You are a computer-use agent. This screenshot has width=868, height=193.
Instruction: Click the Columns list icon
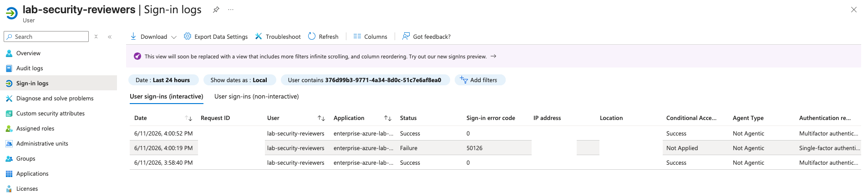(x=357, y=36)
